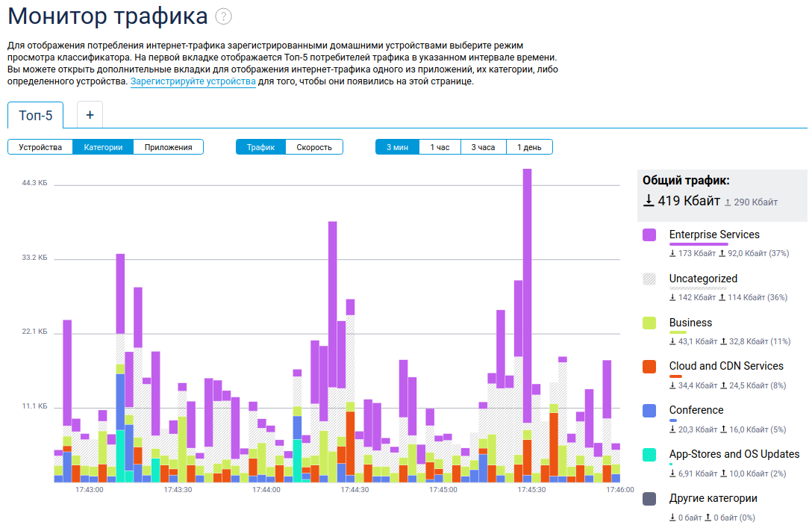Switch view to Устройства
This screenshot has width=812, height=531.
pos(40,147)
